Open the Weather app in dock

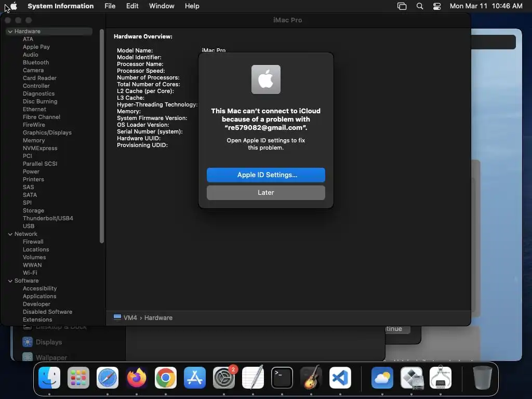click(x=382, y=378)
